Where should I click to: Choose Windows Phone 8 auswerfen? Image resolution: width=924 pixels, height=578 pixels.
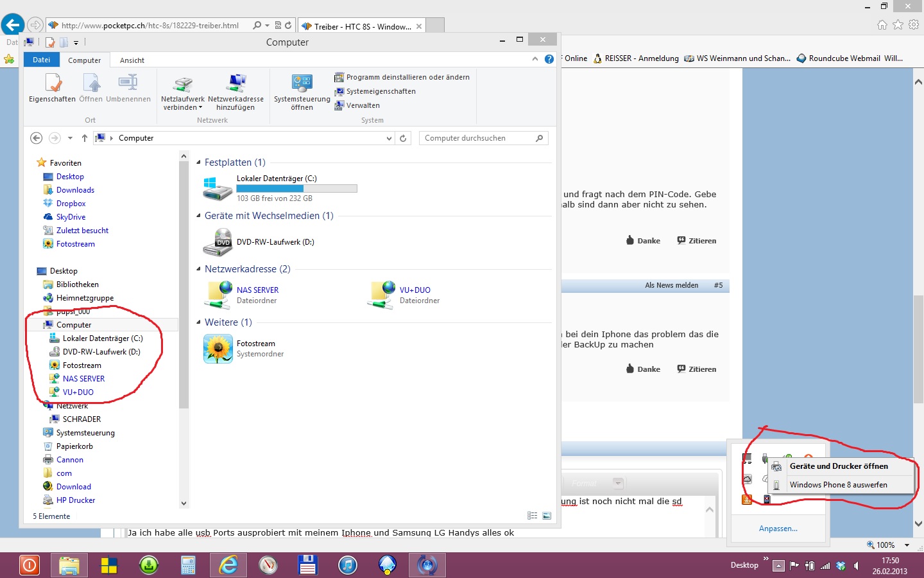(x=841, y=485)
